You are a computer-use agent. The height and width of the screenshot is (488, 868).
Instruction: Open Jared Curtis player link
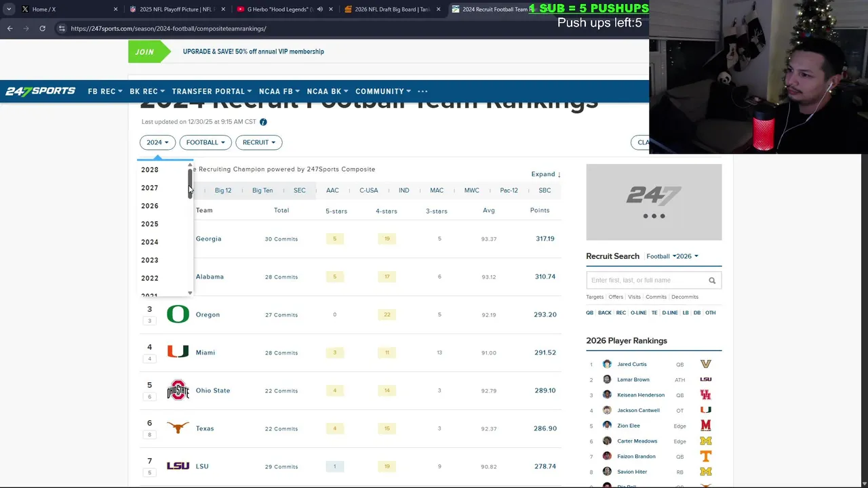(x=632, y=365)
